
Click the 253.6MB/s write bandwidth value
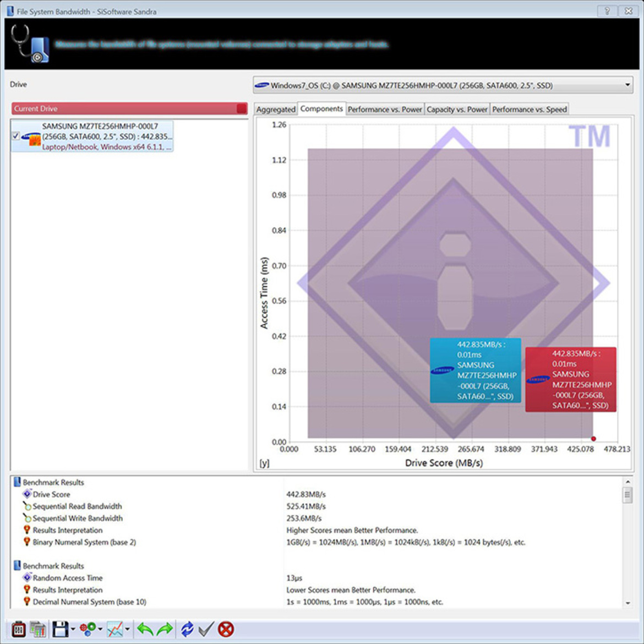304,519
